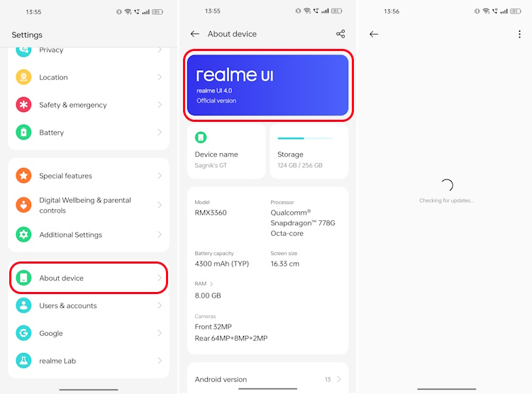
Task: Tap the orange Special features star icon
Action: coord(23,176)
